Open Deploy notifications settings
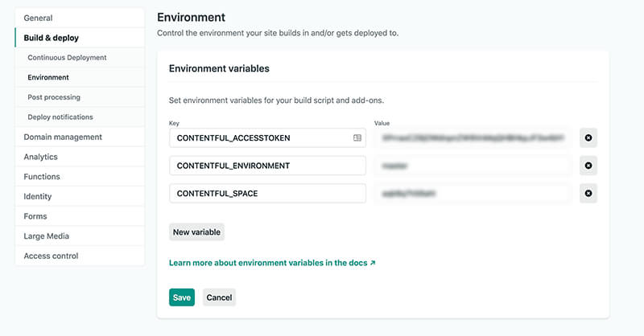The width and height of the screenshot is (644, 336). 61,117
